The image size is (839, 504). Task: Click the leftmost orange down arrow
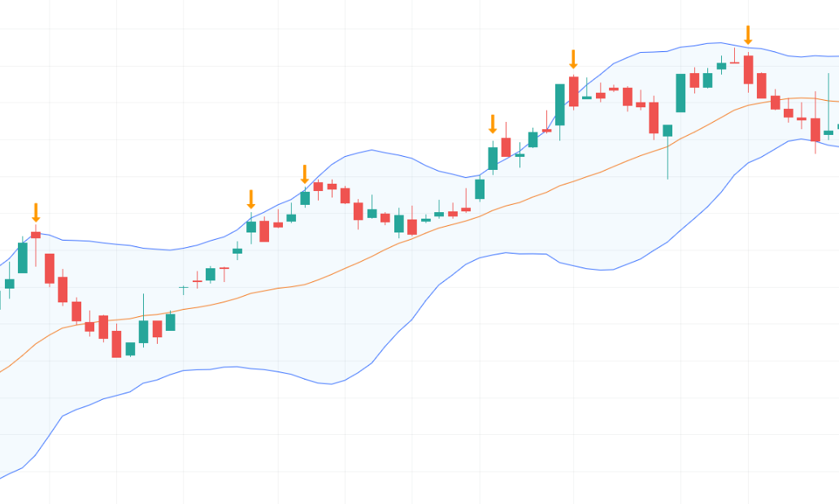(x=36, y=213)
